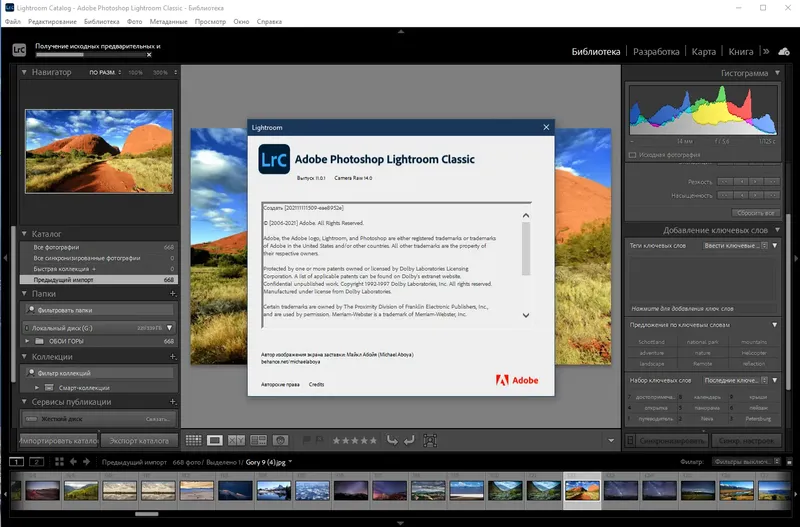Viewport: 800px width, 527px height.
Task: Open toolbar content dropdown arrow
Action: pos(611,440)
